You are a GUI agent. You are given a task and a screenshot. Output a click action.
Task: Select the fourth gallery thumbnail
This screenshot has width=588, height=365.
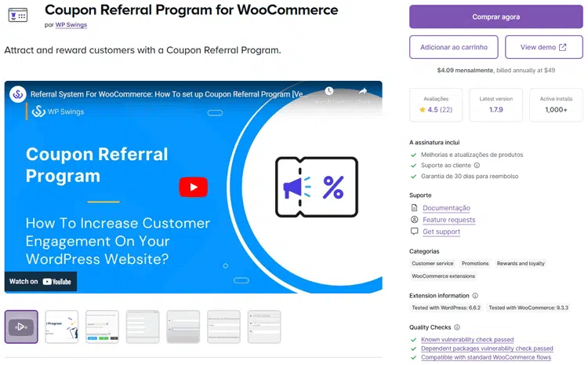(x=143, y=327)
